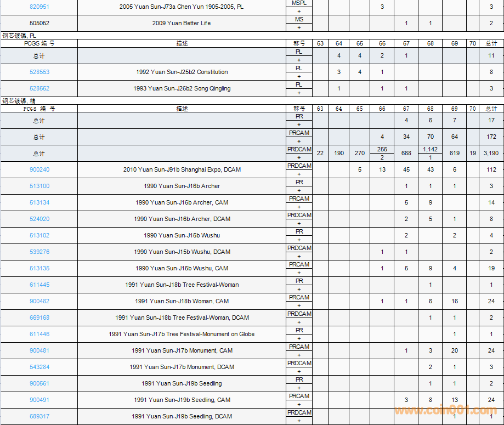This screenshot has width=504, height=425.
Task: Open PCGS number 820951 link
Action: (39, 7)
